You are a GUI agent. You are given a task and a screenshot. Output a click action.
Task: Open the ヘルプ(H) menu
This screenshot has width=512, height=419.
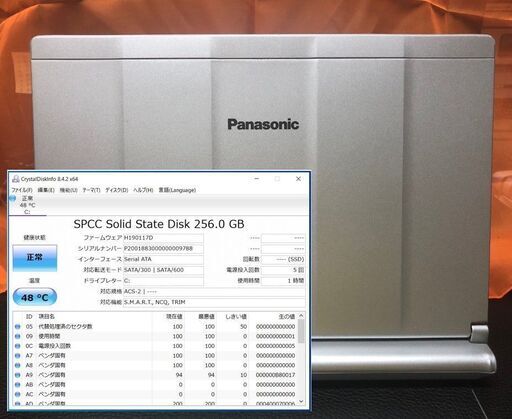tap(143, 190)
